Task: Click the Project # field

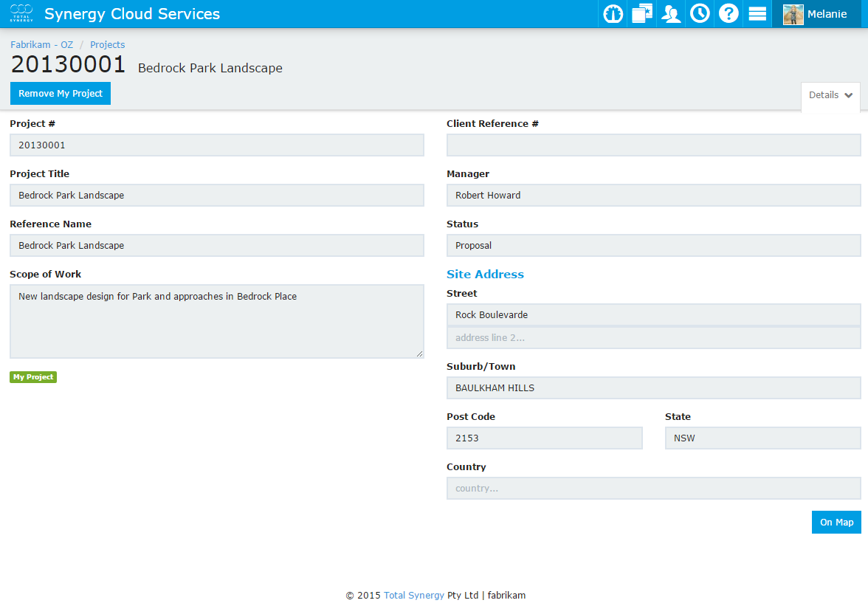Action: click(217, 145)
